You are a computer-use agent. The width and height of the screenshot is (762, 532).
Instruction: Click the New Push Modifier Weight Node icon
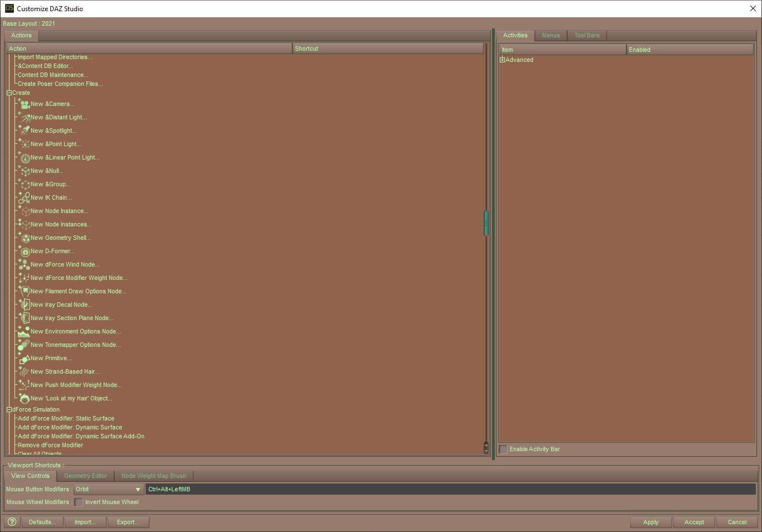coord(24,385)
